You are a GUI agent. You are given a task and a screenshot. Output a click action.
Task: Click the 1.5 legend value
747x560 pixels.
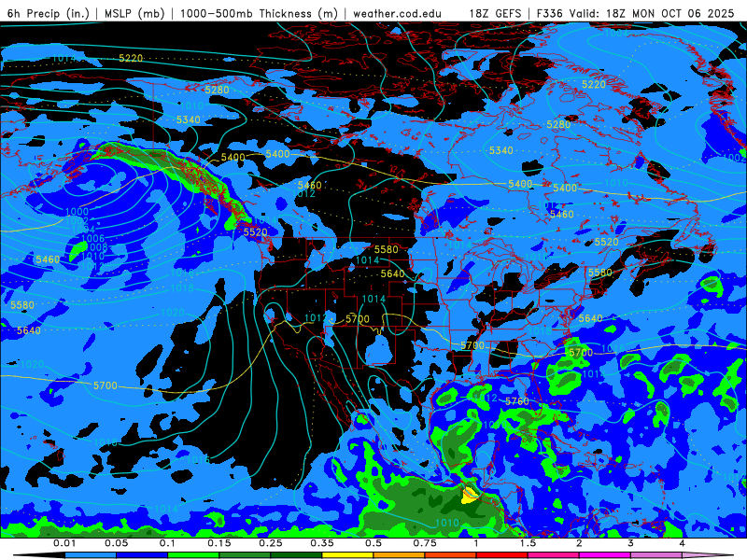[x=528, y=543]
